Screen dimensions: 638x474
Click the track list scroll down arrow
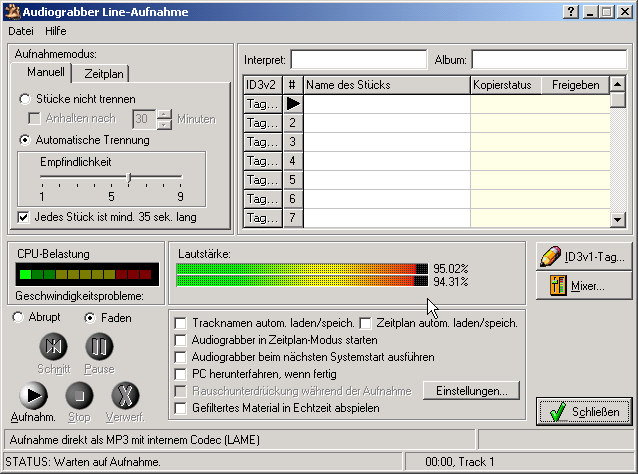coord(618,220)
